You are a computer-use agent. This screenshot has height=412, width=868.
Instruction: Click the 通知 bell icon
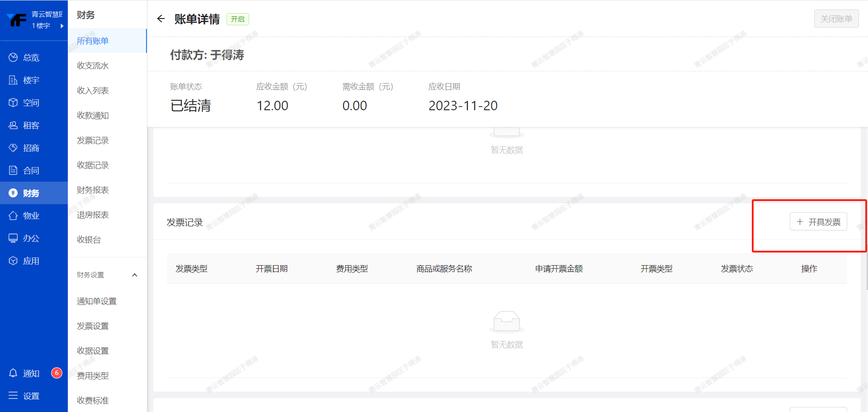[x=13, y=373]
